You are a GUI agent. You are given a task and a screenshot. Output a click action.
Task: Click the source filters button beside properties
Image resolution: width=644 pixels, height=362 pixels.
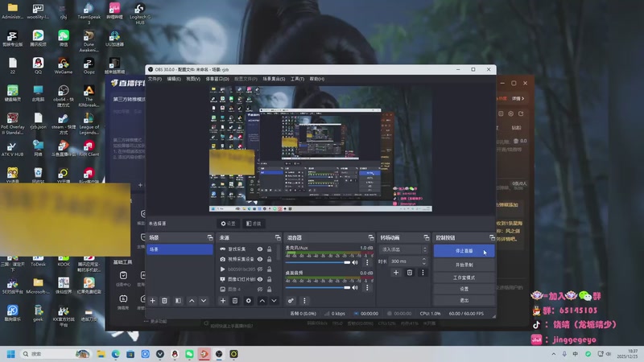click(254, 224)
